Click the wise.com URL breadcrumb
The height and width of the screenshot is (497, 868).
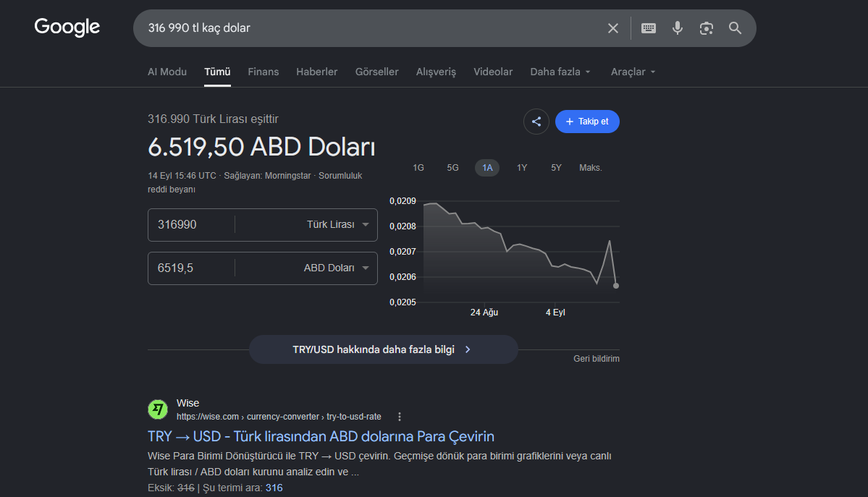(x=279, y=417)
